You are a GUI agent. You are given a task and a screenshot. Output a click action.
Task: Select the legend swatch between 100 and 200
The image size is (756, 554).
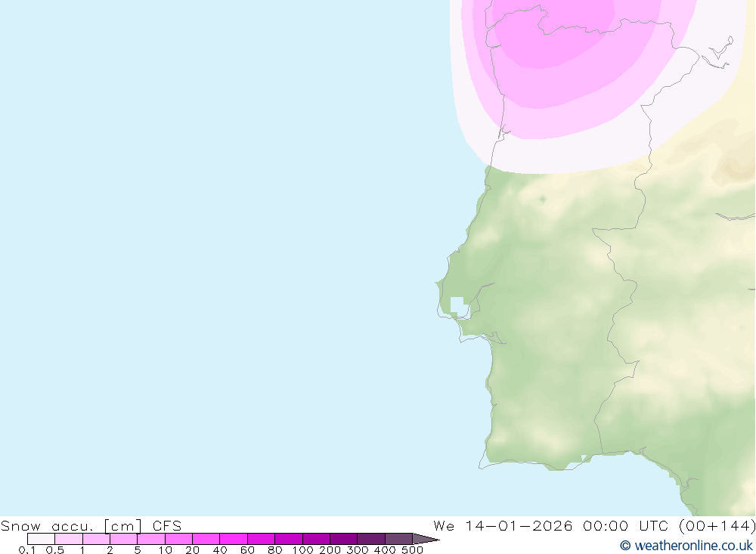tap(316, 539)
